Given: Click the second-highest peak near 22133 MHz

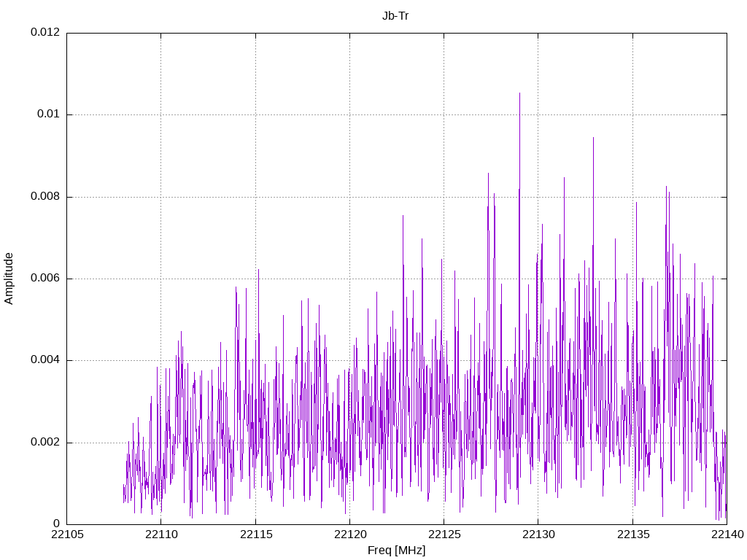Looking at the screenshot, I should tap(593, 139).
